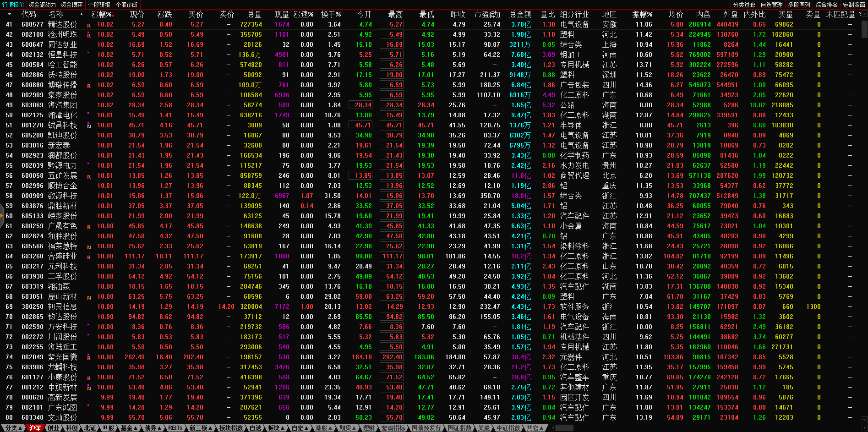Expand the 新三板 dropdown tab
This screenshot has width=868, height=432.
pos(201,428)
